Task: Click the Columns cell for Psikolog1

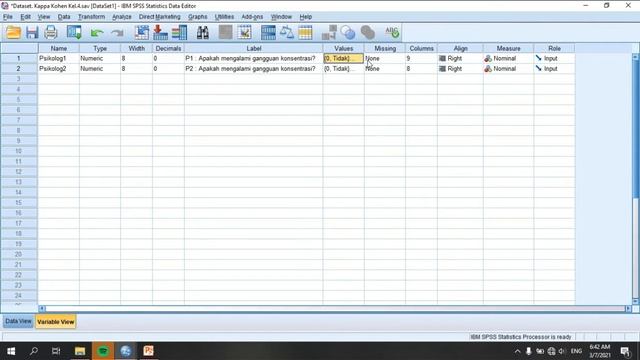Action: pyautogui.click(x=421, y=58)
